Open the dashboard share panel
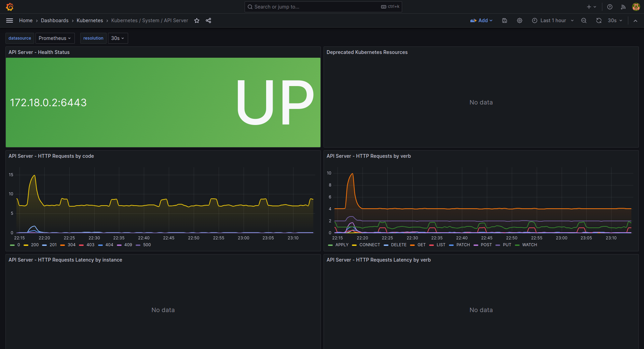 208,20
